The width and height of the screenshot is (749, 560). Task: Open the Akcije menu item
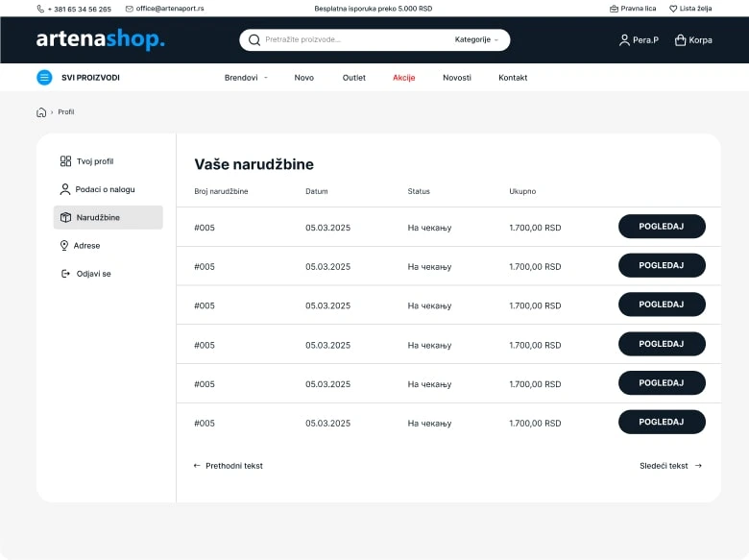[x=403, y=78]
